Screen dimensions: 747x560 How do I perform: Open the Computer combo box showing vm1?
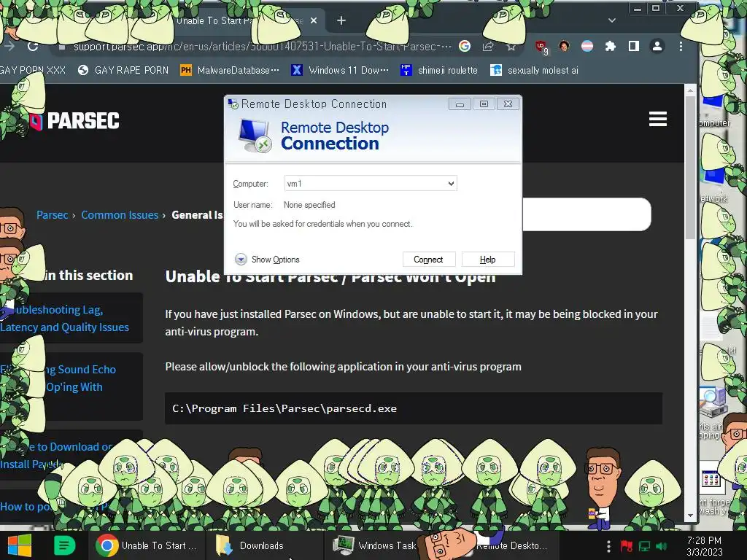click(371, 183)
